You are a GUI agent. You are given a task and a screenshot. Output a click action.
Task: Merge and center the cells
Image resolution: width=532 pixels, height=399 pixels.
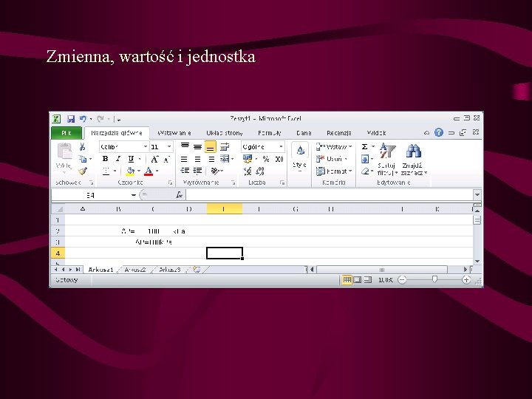(x=225, y=159)
